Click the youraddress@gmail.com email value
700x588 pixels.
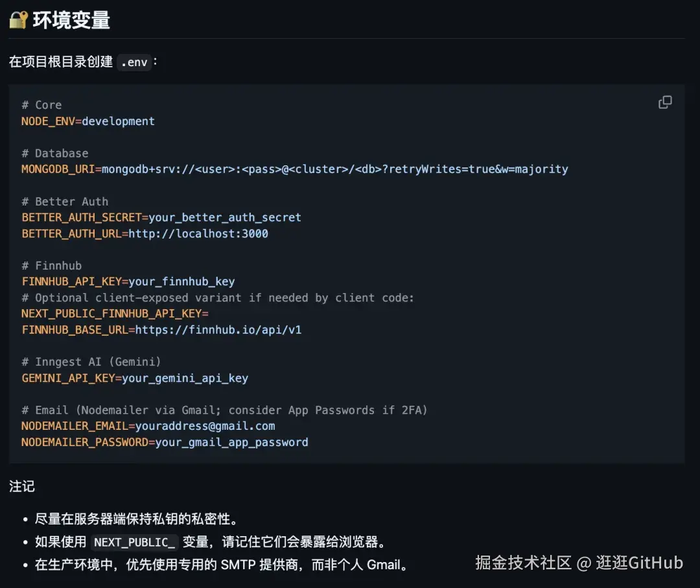205,426
